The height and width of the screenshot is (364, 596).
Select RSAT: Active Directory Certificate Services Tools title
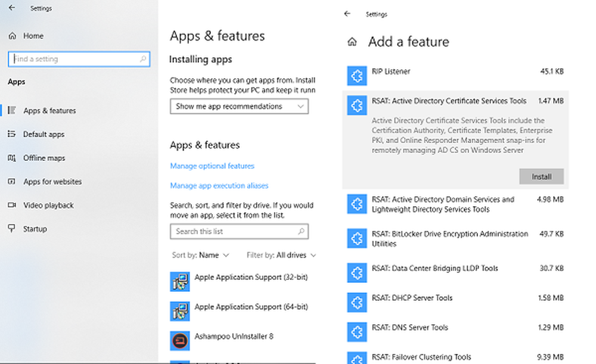point(449,101)
